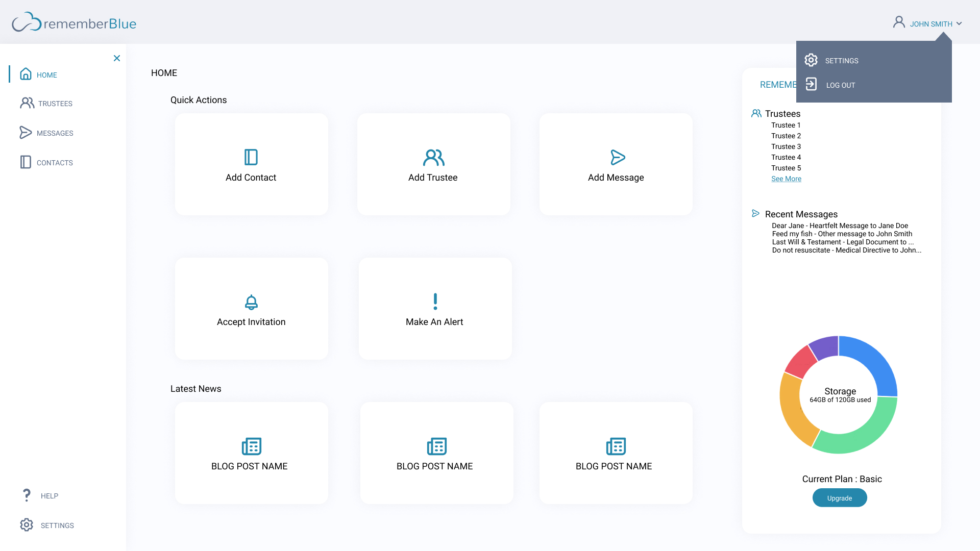Click the Help question mark icon

tap(27, 495)
